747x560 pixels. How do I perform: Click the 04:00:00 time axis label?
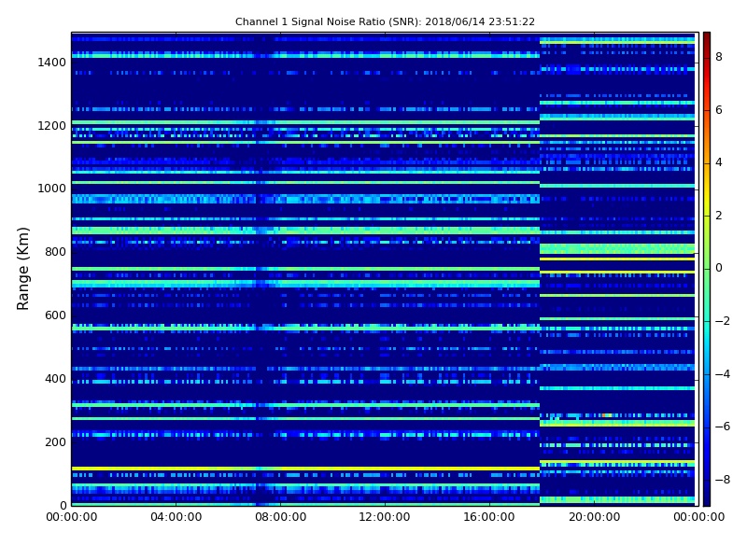pos(176,517)
